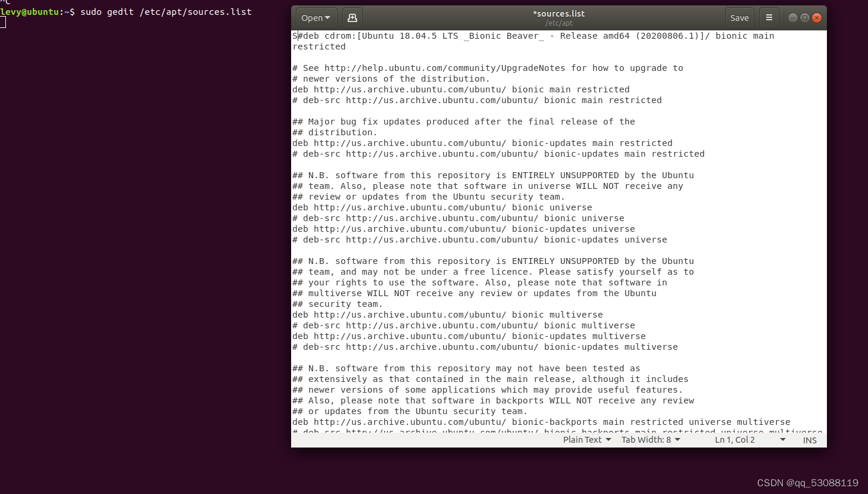Click the 'deb ... bionic-backports main restricted' line
This screenshot has height=494, width=868.
click(541, 422)
